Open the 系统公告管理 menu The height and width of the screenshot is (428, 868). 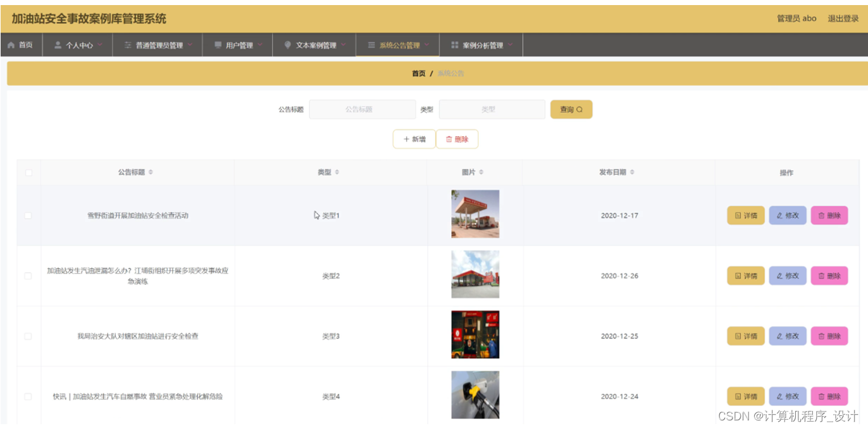[397, 45]
